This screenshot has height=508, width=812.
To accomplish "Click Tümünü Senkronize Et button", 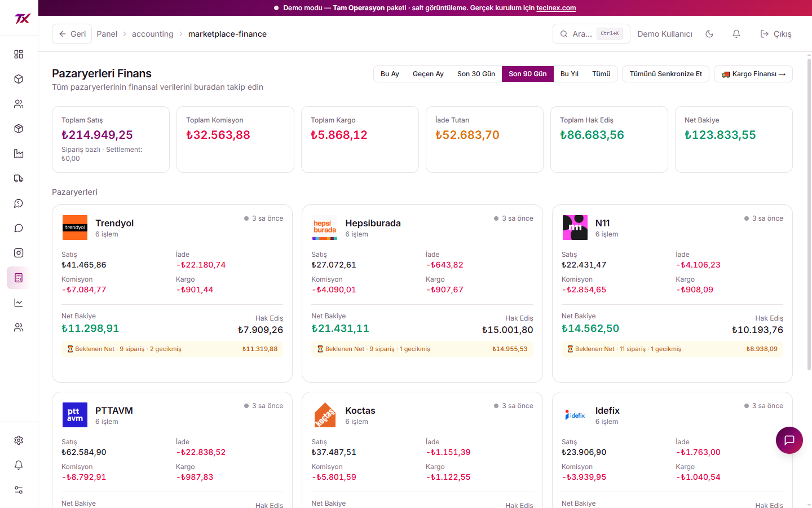I will tap(666, 74).
